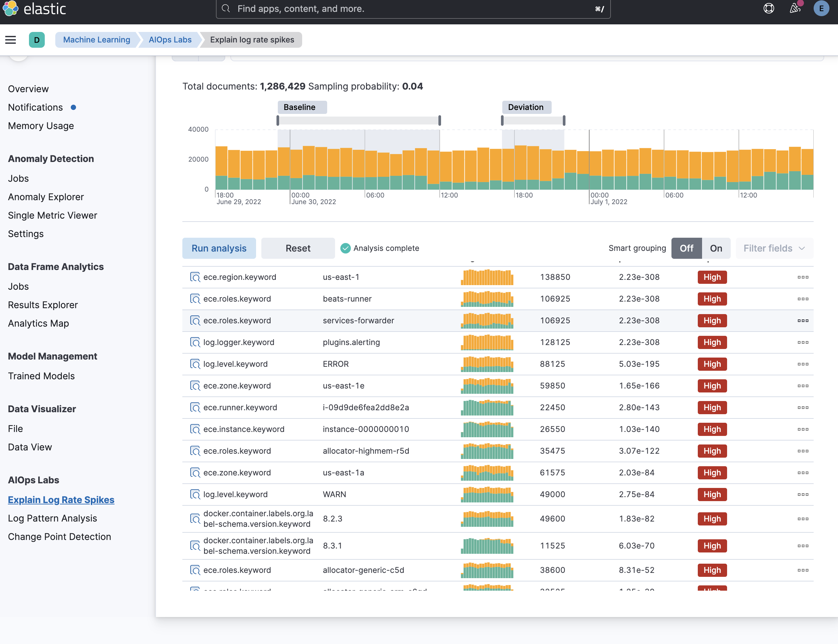This screenshot has width=838, height=644.
Task: Open Discover icon for 8.2.3 row
Action: pos(195,519)
